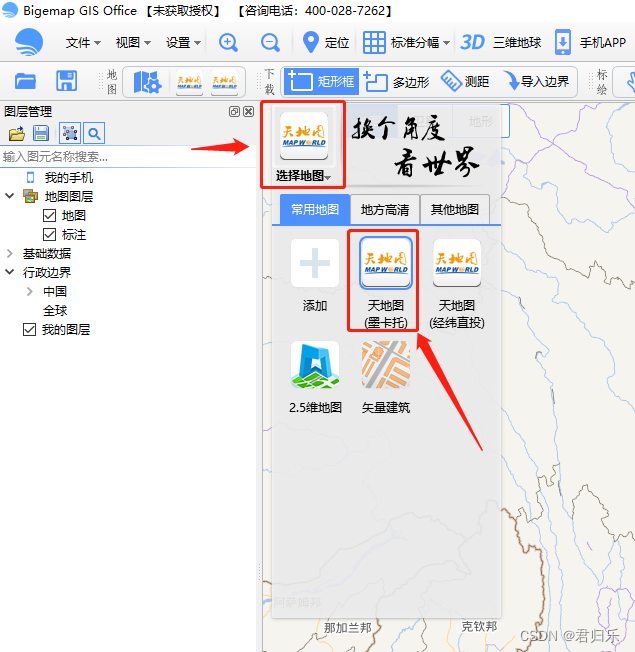Viewport: 635px width, 652px height.
Task: Float the 图层管理 panel
Action: (234, 111)
